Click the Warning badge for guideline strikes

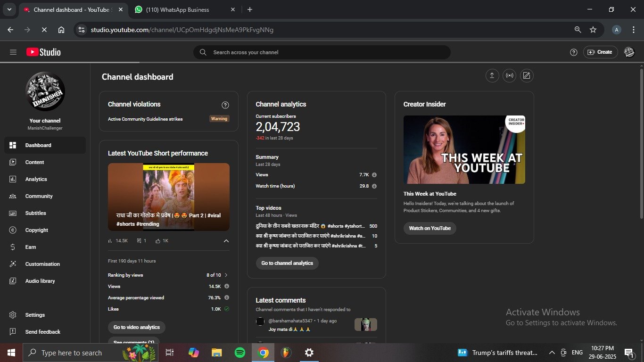[219, 119]
